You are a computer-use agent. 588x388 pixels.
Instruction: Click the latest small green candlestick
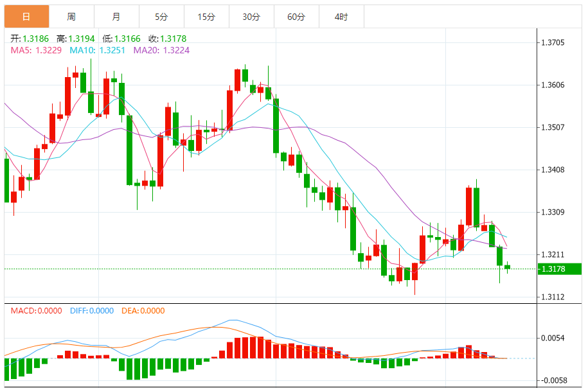508,267
